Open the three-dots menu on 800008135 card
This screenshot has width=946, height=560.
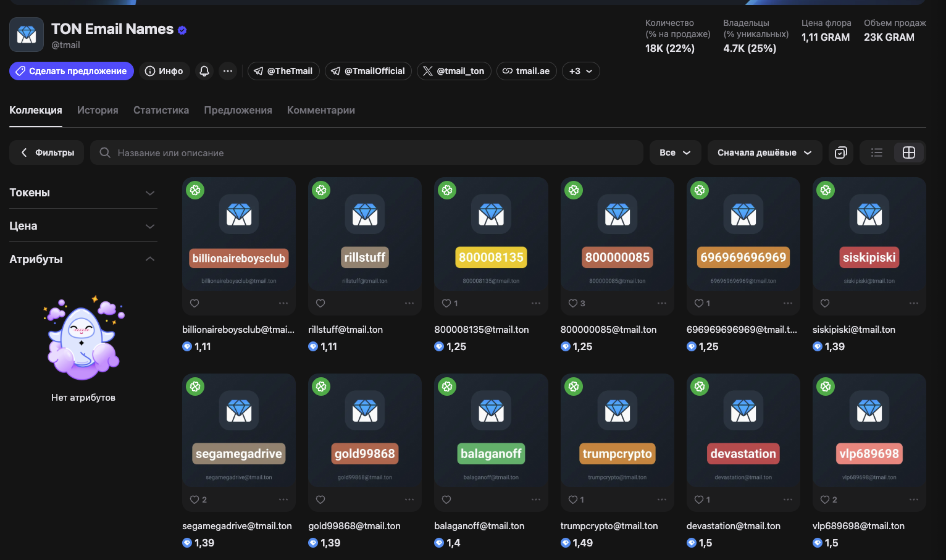coord(535,303)
